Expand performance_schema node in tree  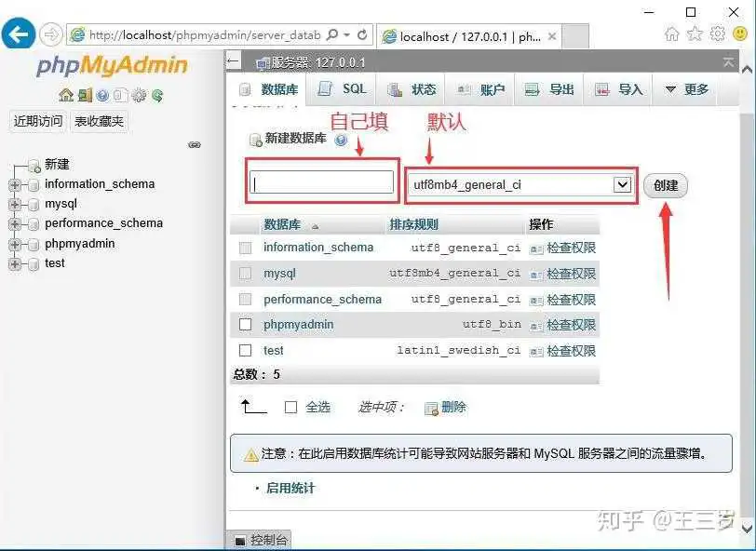(15, 224)
